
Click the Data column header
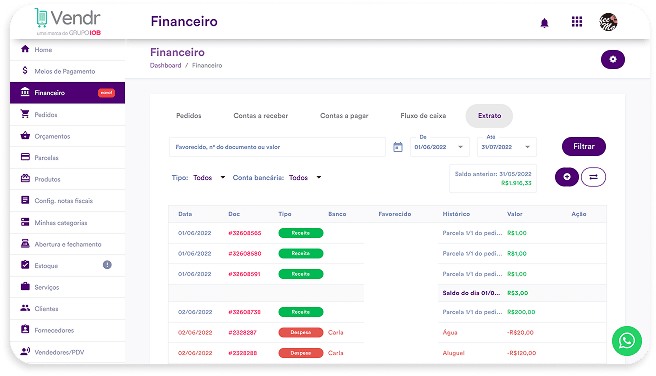pyautogui.click(x=185, y=214)
